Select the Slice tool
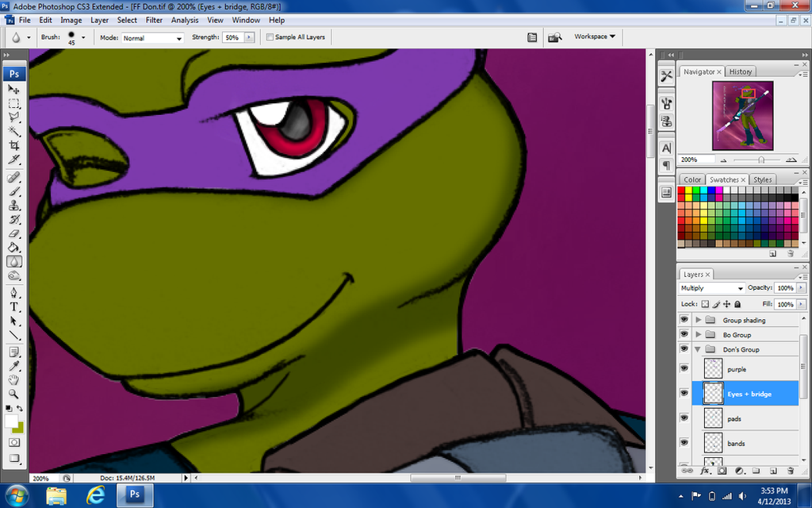Screen dimensions: 812x508 point(14,159)
